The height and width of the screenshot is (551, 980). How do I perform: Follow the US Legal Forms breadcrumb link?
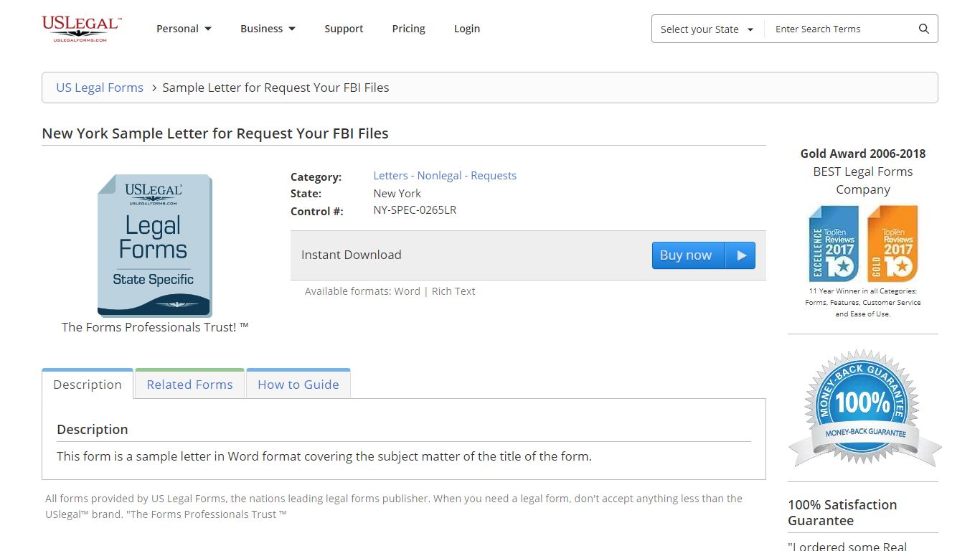(100, 88)
